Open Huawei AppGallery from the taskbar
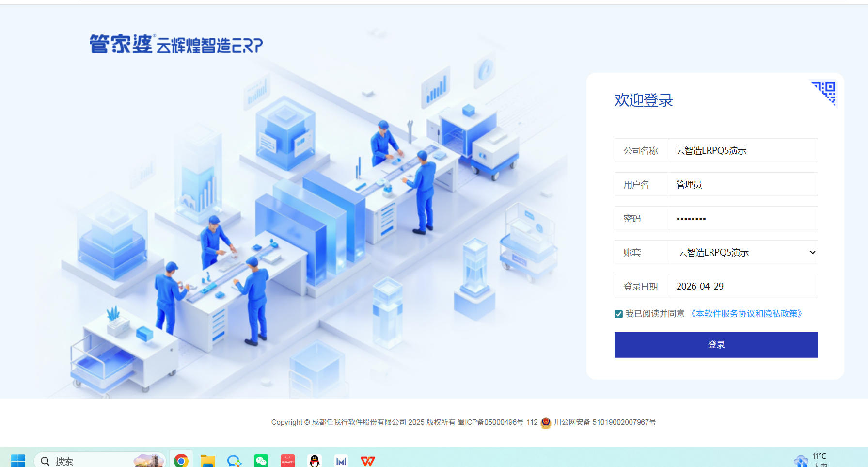Image resolution: width=868 pixels, height=467 pixels. 288,461
